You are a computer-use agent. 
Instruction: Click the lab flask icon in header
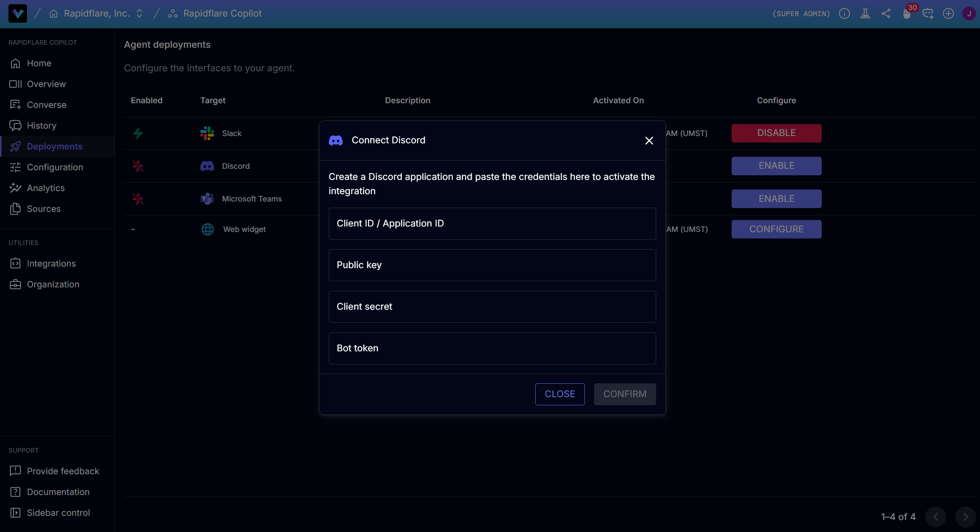[865, 13]
